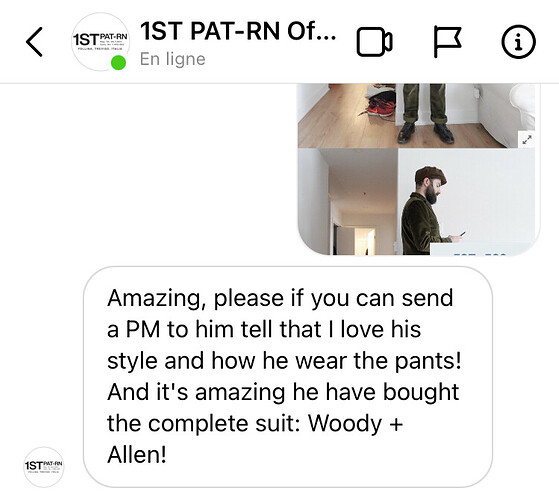Open the 1ST PAT-RN header profile picture
559x500 pixels.
[101, 42]
